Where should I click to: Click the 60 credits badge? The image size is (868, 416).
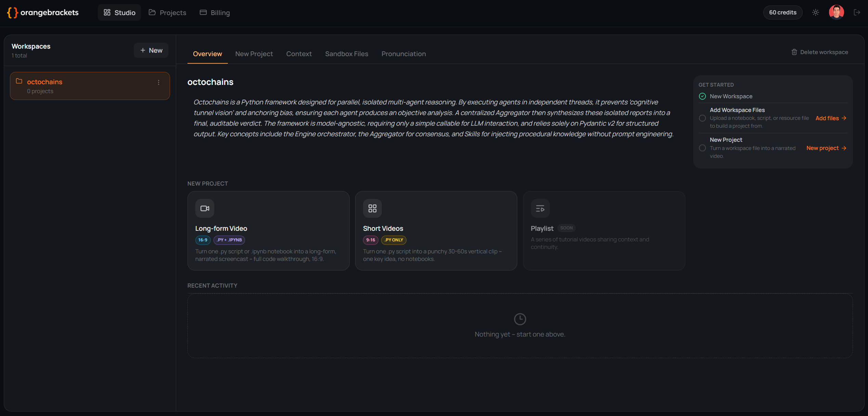[x=782, y=13]
